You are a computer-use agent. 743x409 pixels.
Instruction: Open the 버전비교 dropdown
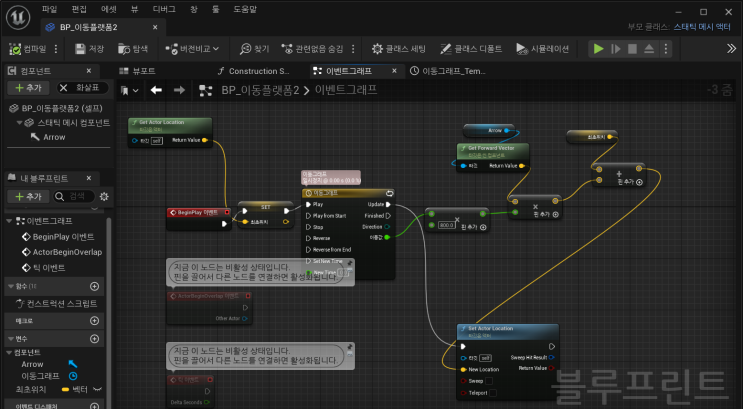192,49
